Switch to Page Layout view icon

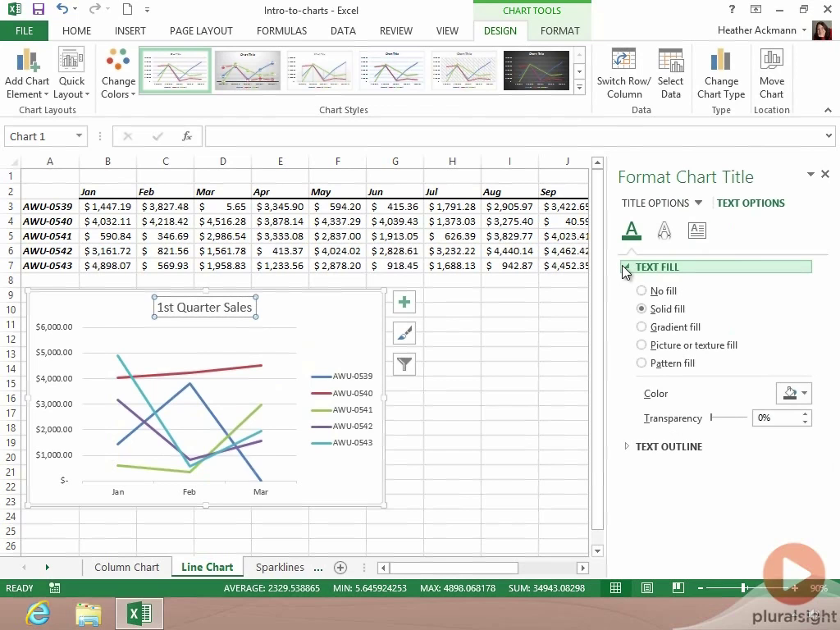coord(647,588)
